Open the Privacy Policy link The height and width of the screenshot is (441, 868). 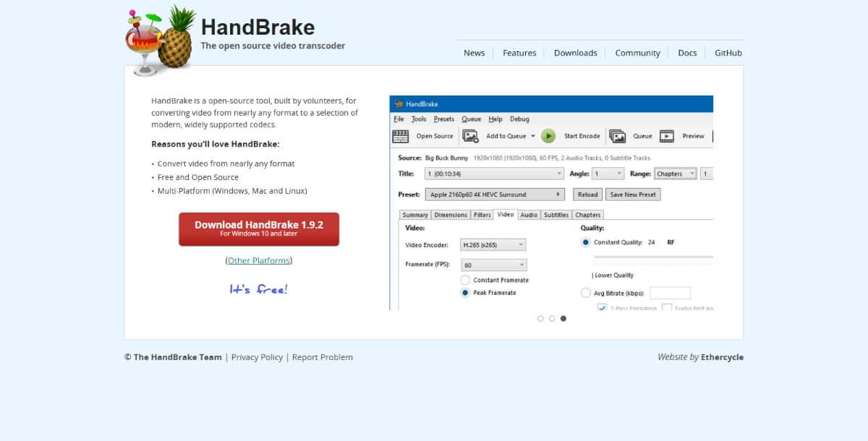coord(257,357)
